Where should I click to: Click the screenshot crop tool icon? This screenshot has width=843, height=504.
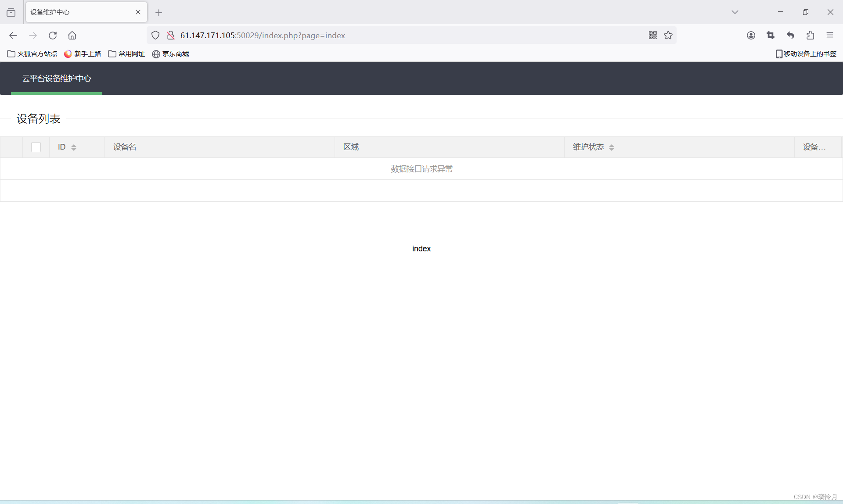tap(771, 36)
